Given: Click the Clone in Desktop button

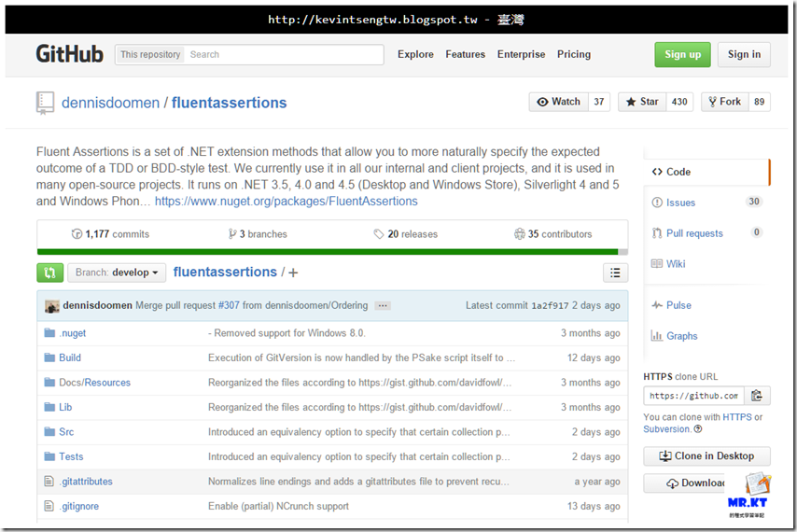Looking at the screenshot, I should (x=707, y=455).
